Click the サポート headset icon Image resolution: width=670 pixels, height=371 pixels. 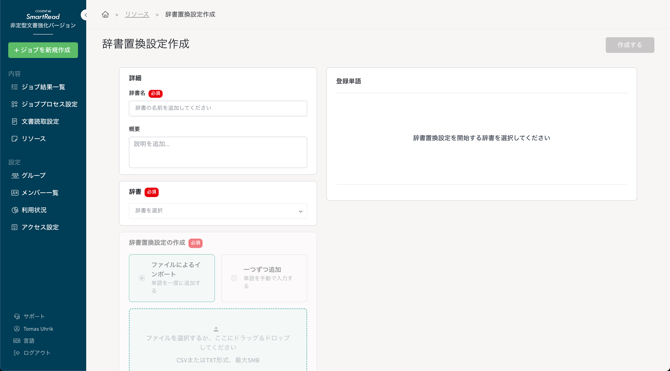pos(17,316)
